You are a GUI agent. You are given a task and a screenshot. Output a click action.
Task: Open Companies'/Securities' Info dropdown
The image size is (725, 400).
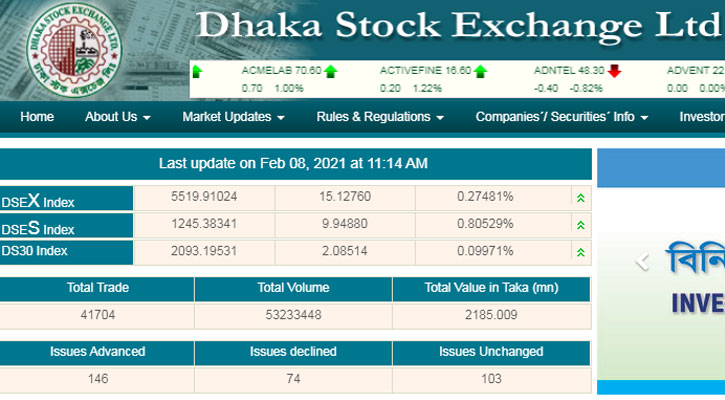(562, 117)
